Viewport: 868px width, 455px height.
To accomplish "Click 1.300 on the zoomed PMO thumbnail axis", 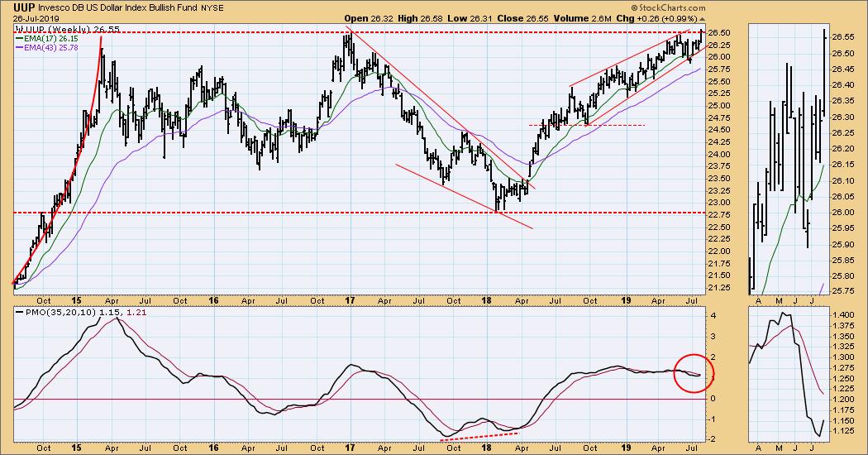I will click(842, 357).
